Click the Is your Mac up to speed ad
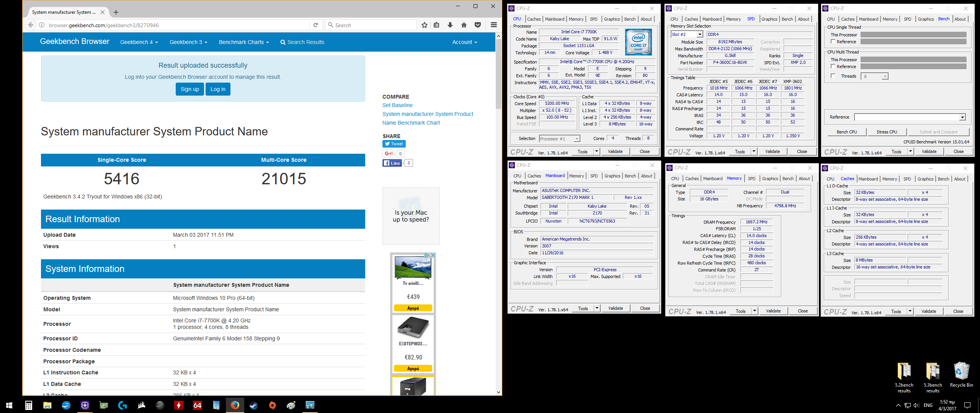The height and width of the screenshot is (413, 980). (411, 216)
